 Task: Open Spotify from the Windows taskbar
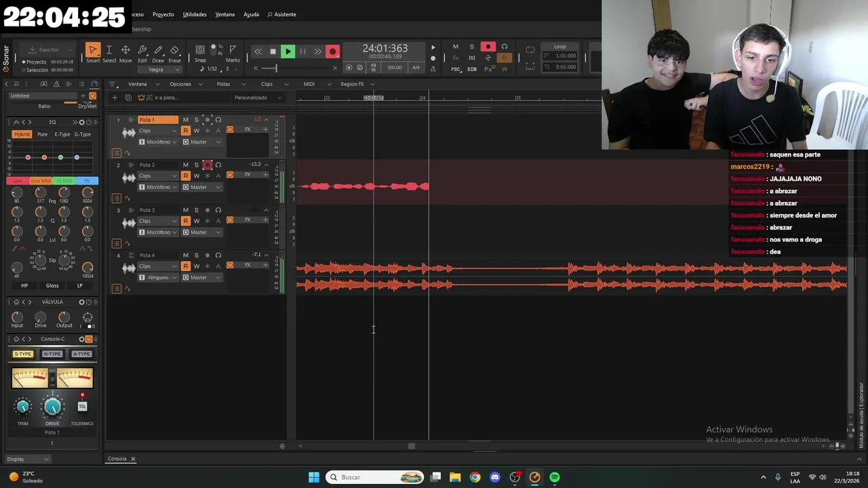555,477
